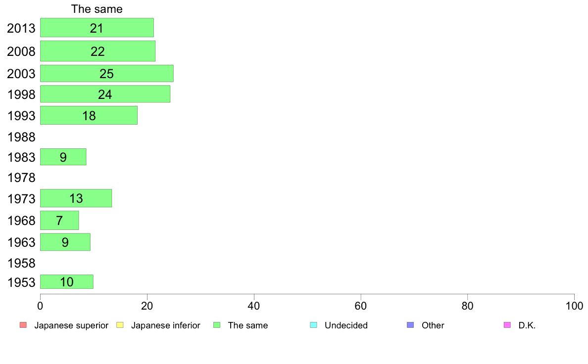Click the blue Other legend swatch

coord(411,325)
